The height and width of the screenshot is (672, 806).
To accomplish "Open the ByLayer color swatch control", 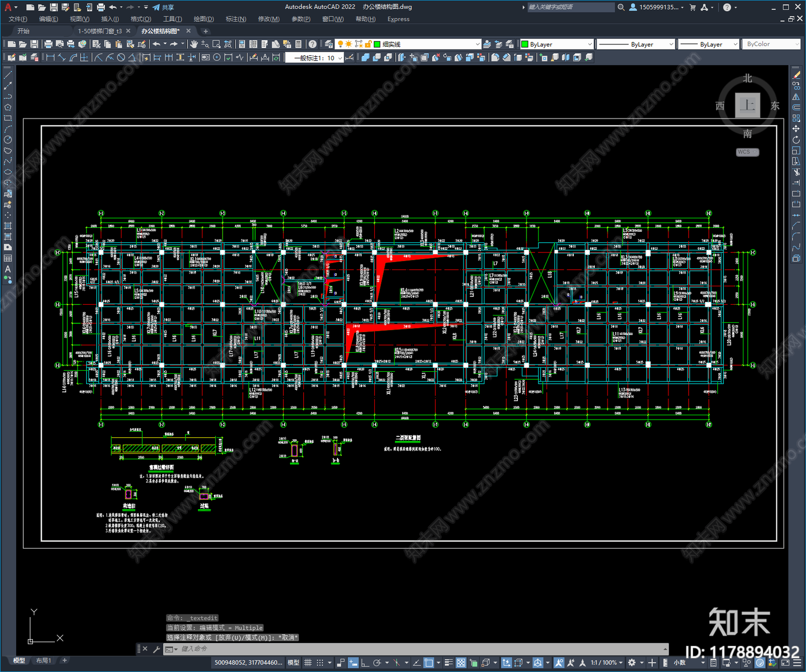I will [x=557, y=44].
